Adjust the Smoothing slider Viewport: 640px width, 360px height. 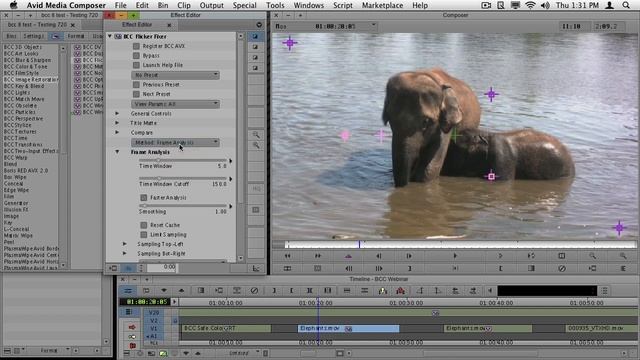click(183, 206)
